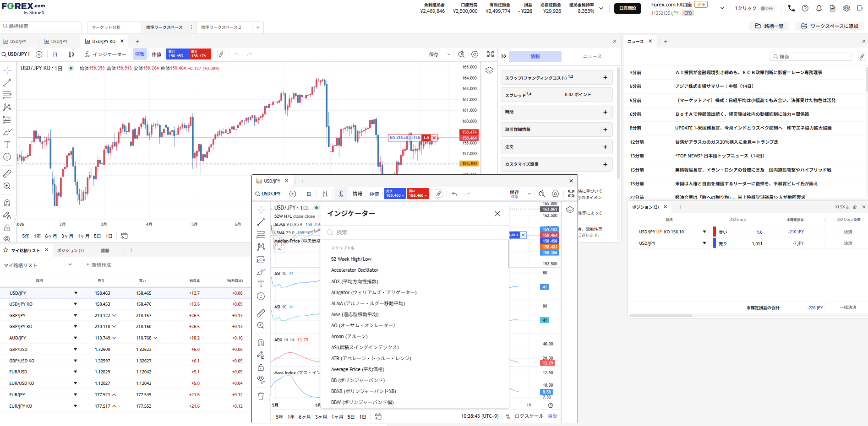Click trash remove-drawings icon in floating window
The height and width of the screenshot is (426, 868).
[261, 396]
